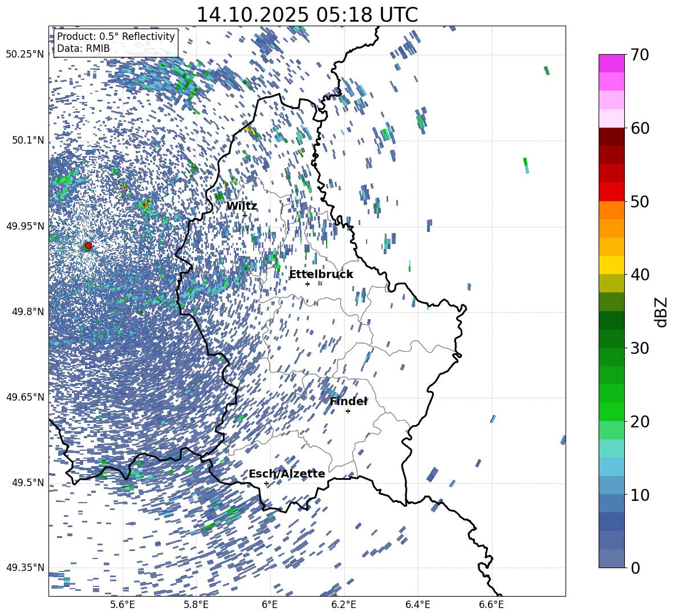Image resolution: width=675 pixels, height=616 pixels.
Task: Click the colorbar 40 tick label
Action: tap(640, 275)
